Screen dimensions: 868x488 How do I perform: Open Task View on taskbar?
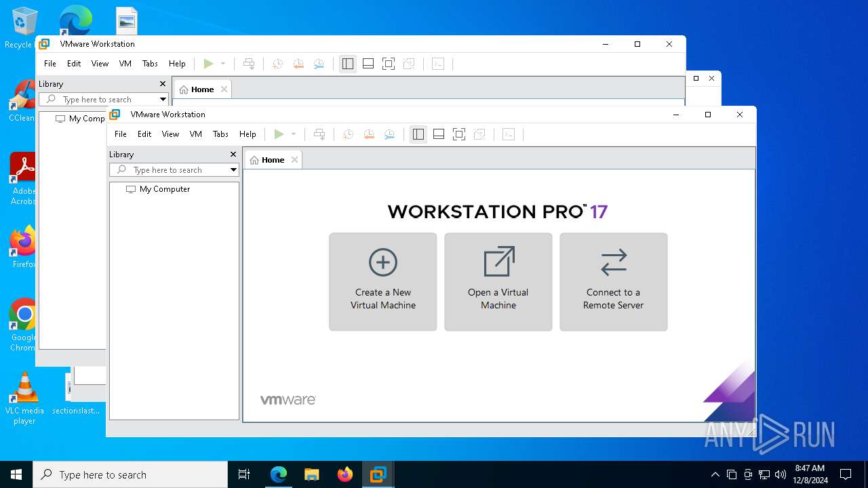[244, 474]
